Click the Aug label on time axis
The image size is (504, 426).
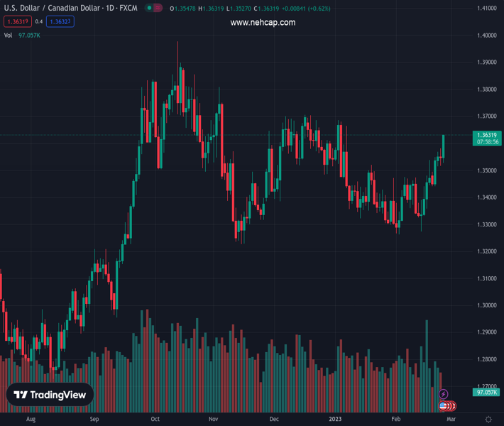31,419
